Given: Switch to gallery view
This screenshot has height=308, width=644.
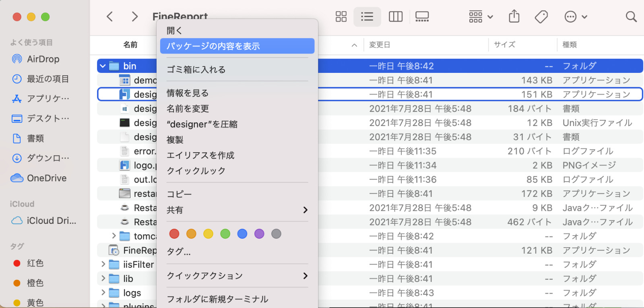Looking at the screenshot, I should 422,17.
